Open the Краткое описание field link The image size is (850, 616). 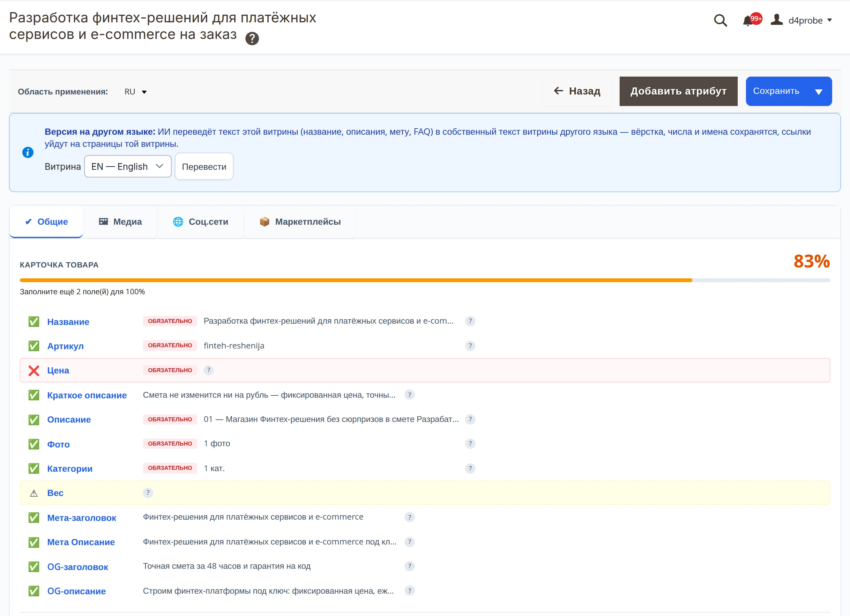pyautogui.click(x=87, y=395)
